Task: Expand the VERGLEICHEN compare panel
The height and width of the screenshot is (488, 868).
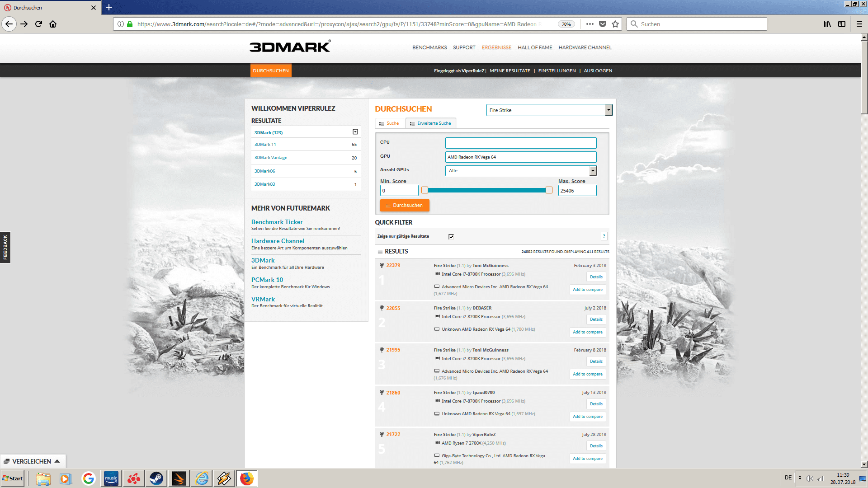Action: click(x=33, y=461)
